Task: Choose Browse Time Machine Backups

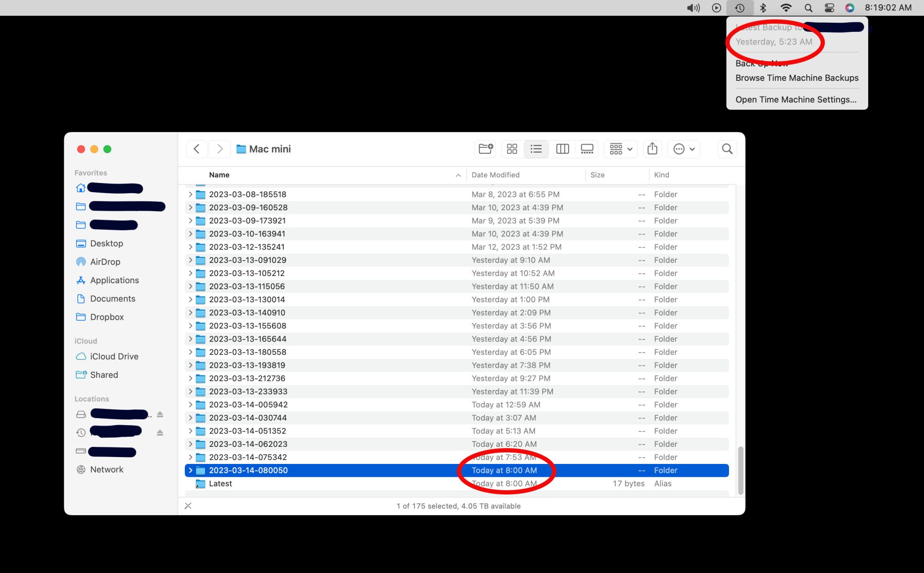Action: [796, 78]
